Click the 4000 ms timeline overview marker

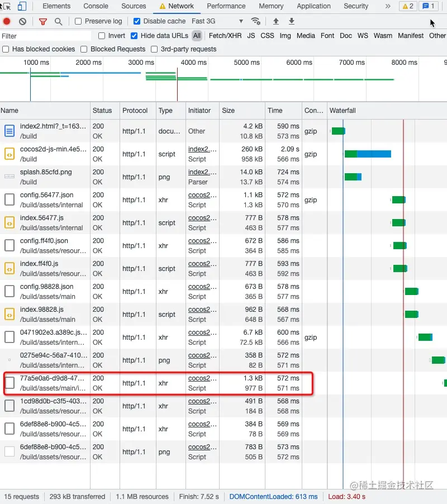(x=193, y=63)
